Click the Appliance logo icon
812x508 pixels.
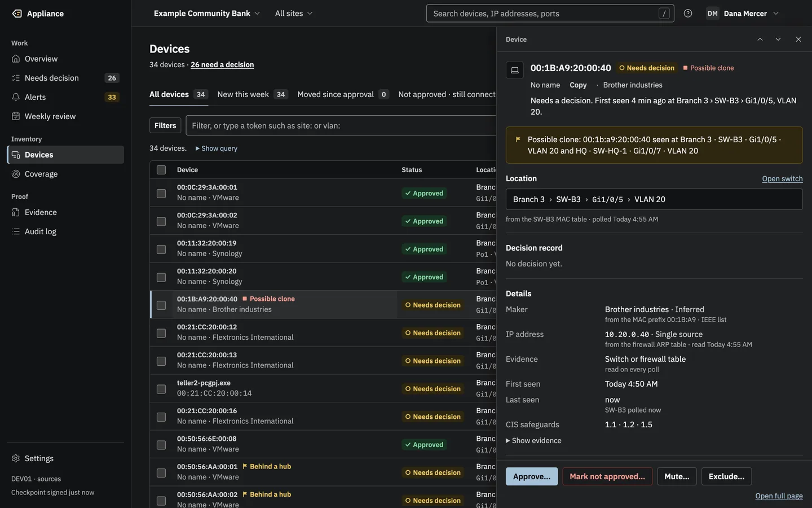pos(17,14)
